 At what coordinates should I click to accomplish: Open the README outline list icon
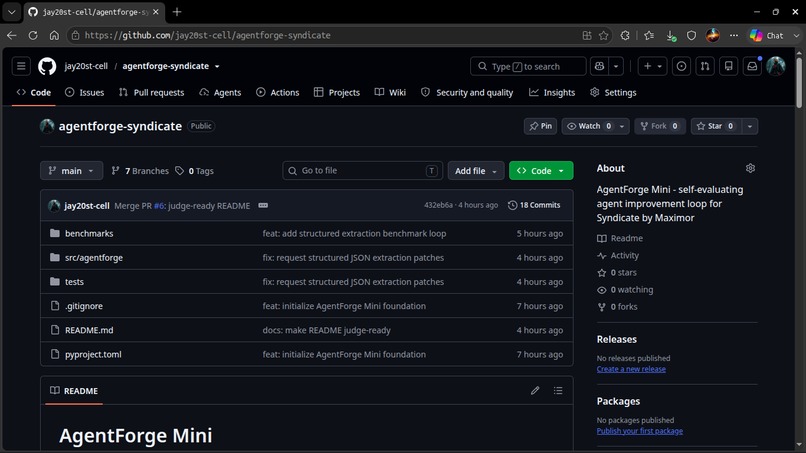click(558, 391)
